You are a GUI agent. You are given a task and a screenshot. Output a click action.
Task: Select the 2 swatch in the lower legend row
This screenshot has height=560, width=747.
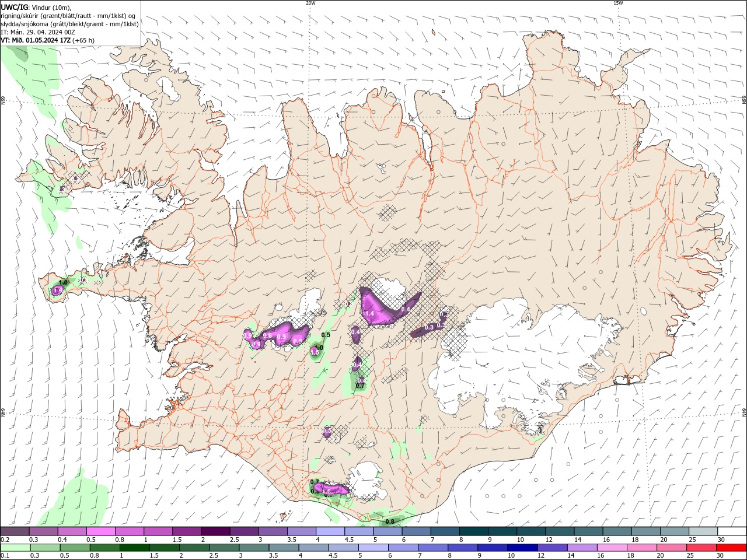pyautogui.click(x=194, y=548)
